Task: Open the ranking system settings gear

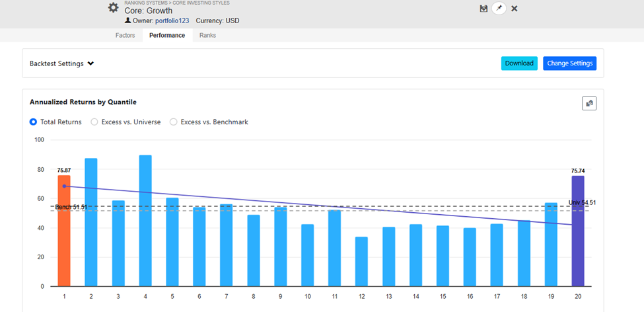Action: [x=114, y=8]
